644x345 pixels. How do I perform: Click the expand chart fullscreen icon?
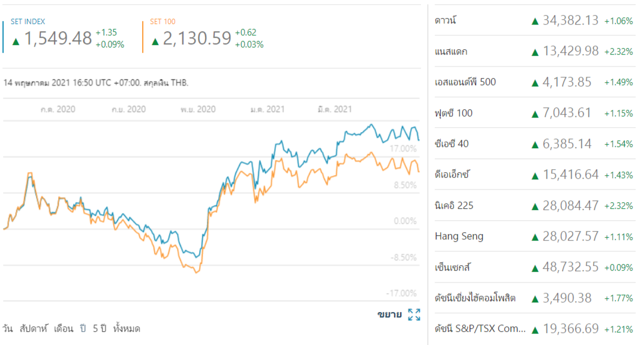(x=414, y=314)
